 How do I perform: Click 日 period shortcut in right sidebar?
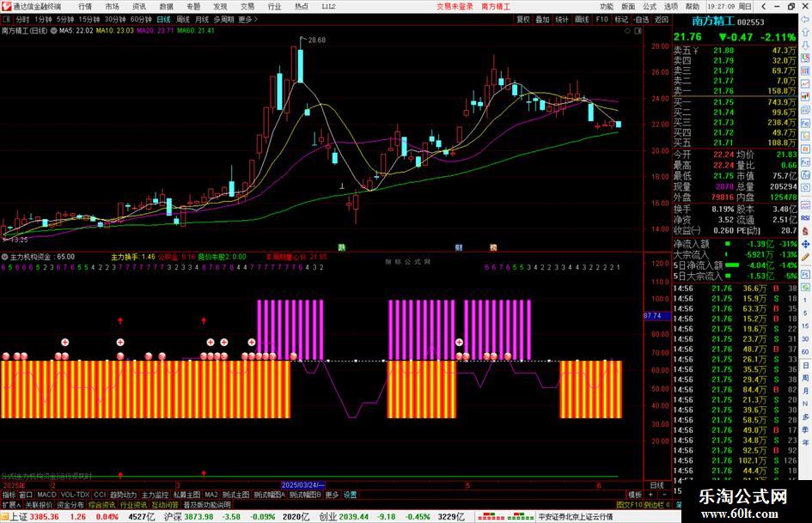point(805,365)
